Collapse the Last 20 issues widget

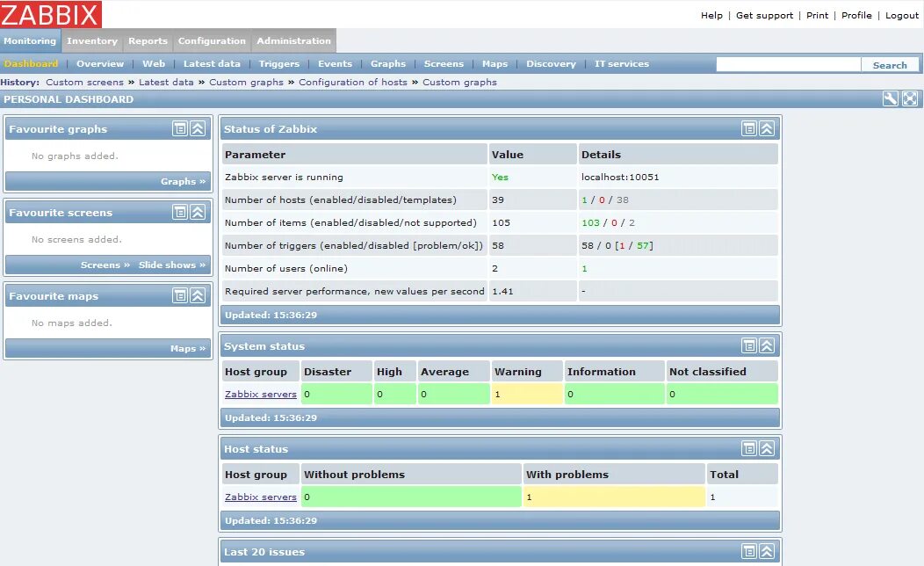point(767,551)
